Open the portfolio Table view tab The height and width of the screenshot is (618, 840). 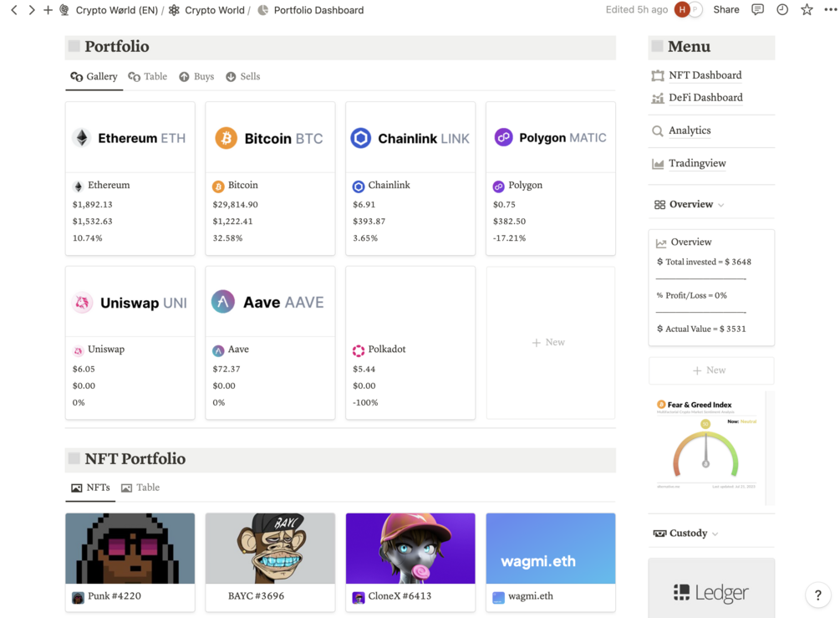coord(148,77)
